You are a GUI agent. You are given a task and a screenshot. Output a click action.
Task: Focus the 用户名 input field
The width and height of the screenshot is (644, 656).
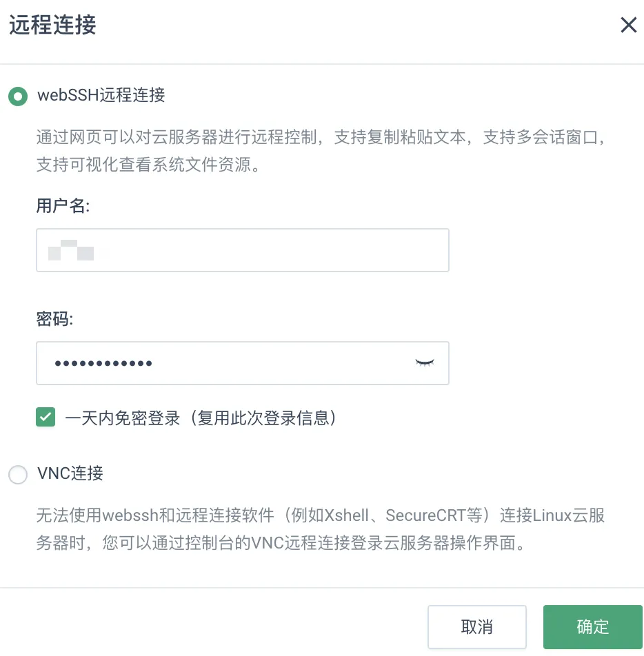coord(243,250)
